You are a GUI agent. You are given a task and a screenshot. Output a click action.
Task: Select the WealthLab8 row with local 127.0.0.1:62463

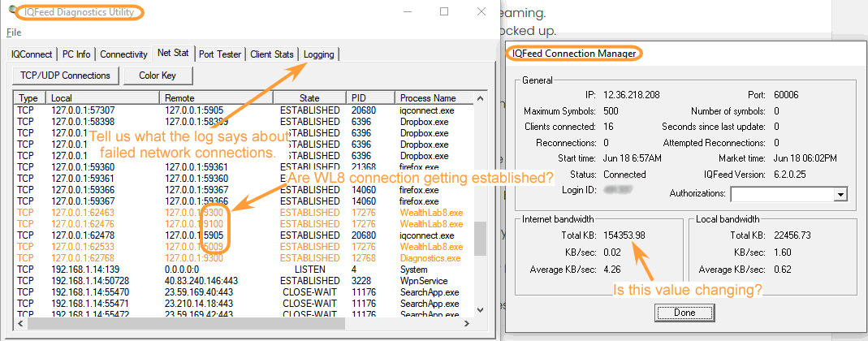(244, 213)
